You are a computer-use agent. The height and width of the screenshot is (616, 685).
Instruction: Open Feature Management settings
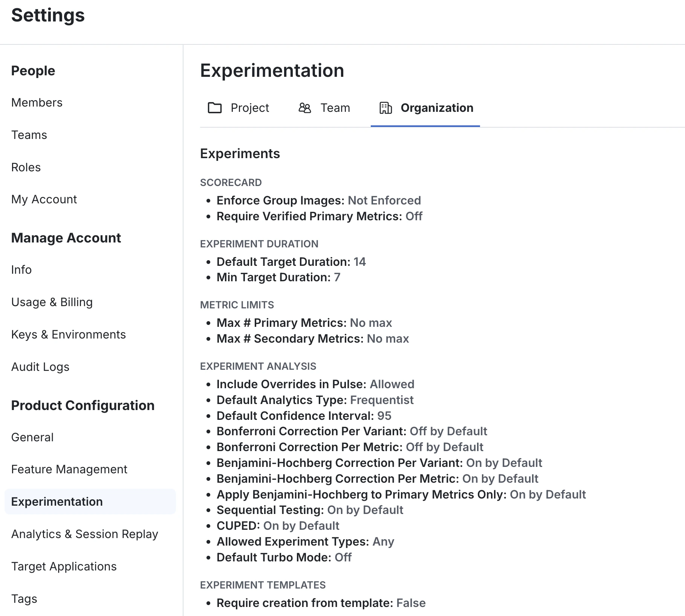point(69,469)
